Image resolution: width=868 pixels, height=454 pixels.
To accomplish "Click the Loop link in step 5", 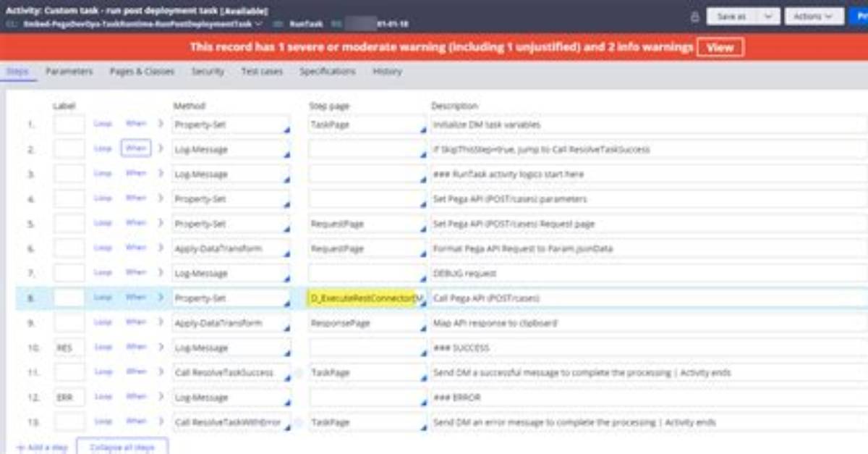I will click(x=103, y=223).
